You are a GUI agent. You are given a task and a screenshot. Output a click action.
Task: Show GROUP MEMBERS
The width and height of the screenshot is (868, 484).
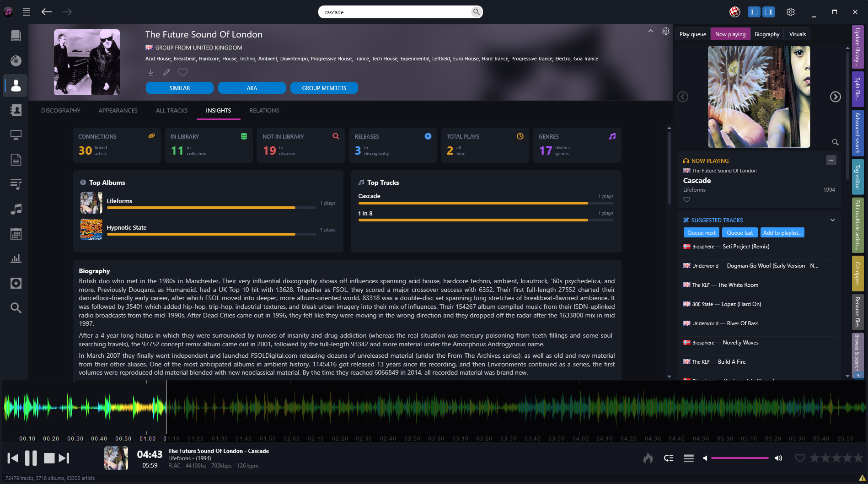[324, 88]
